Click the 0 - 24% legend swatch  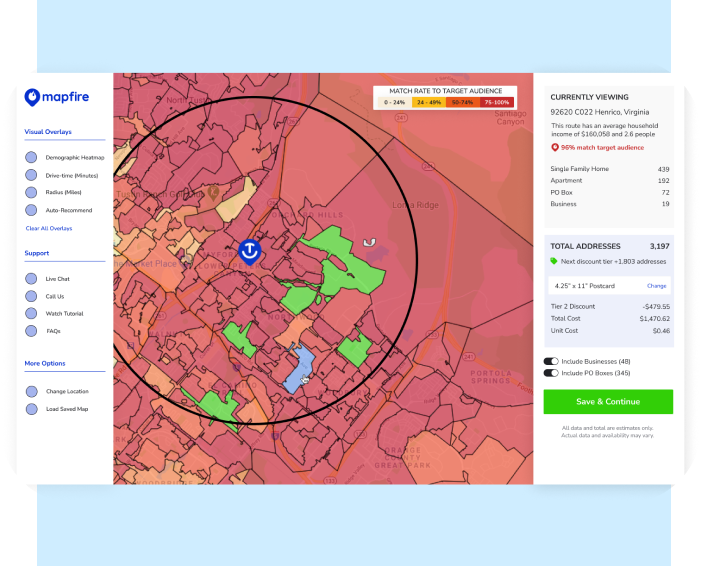(394, 102)
